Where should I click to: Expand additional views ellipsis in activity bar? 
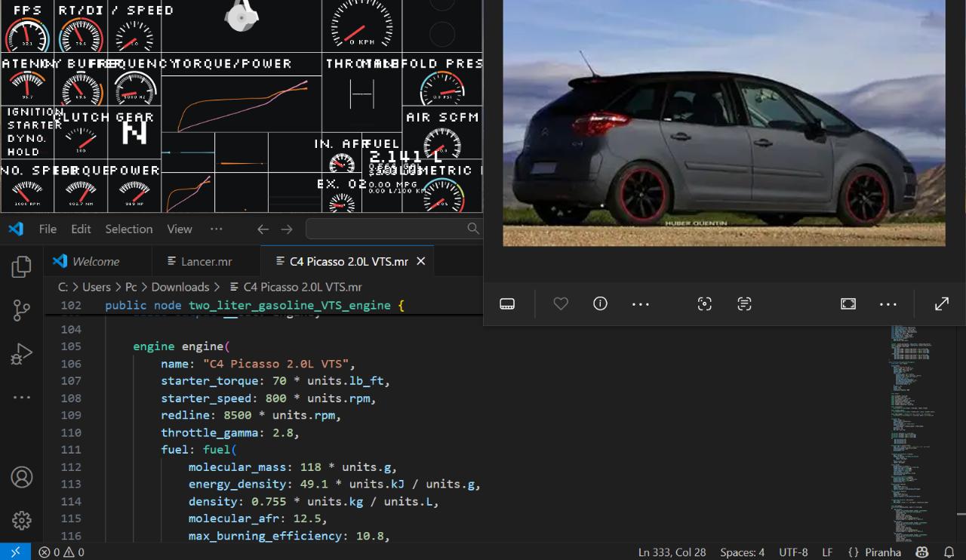pyautogui.click(x=22, y=397)
